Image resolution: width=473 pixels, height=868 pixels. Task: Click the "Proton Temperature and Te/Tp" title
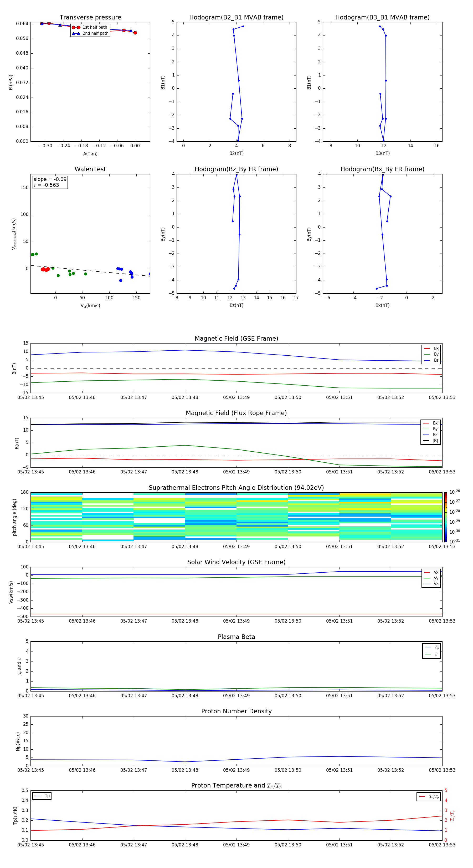coord(236,786)
